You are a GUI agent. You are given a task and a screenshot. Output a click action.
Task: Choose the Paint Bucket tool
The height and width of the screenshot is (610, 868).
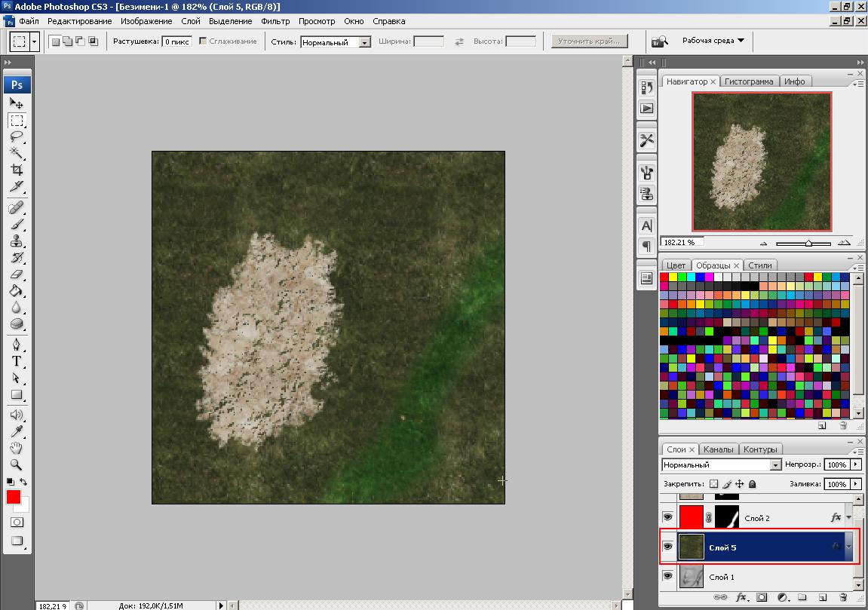(x=17, y=291)
